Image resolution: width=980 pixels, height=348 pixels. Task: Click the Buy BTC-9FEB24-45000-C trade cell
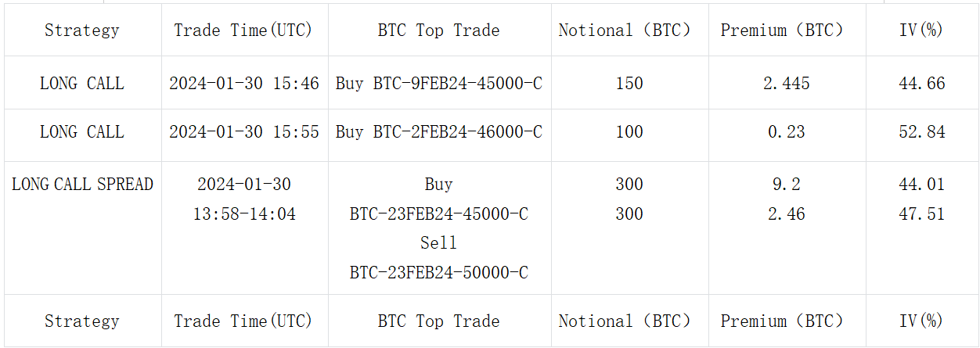pyautogui.click(x=439, y=83)
